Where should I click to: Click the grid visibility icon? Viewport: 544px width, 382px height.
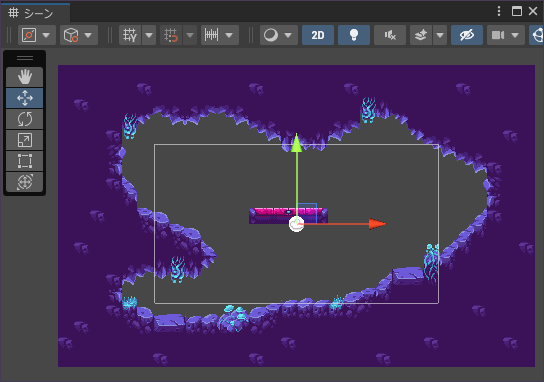(x=130, y=35)
